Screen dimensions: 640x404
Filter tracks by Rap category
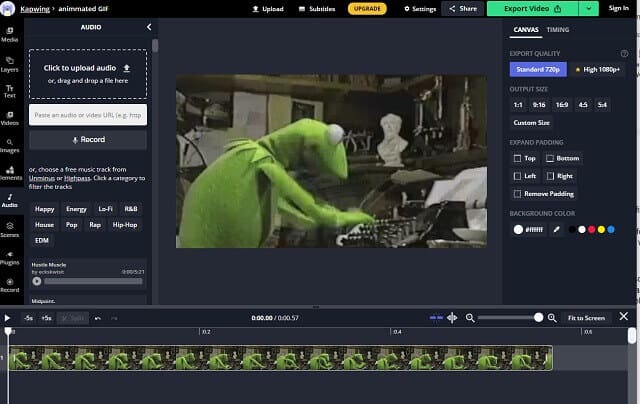coord(95,225)
